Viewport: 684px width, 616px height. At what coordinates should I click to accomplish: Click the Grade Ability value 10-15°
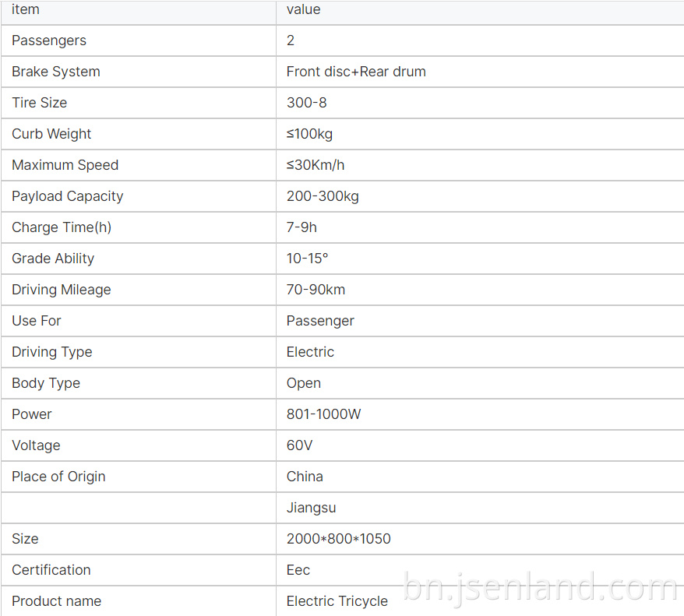[307, 259]
